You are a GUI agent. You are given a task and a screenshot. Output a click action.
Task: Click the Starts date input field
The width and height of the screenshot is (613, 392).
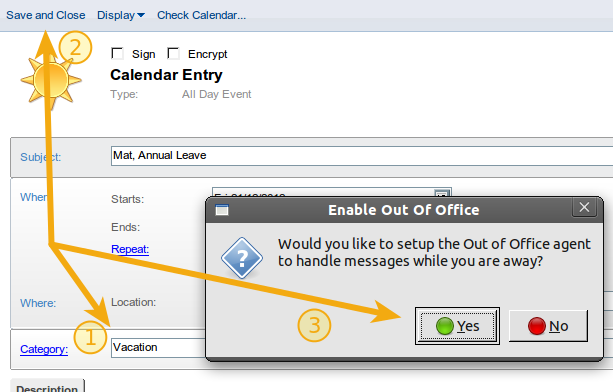[x=323, y=192]
